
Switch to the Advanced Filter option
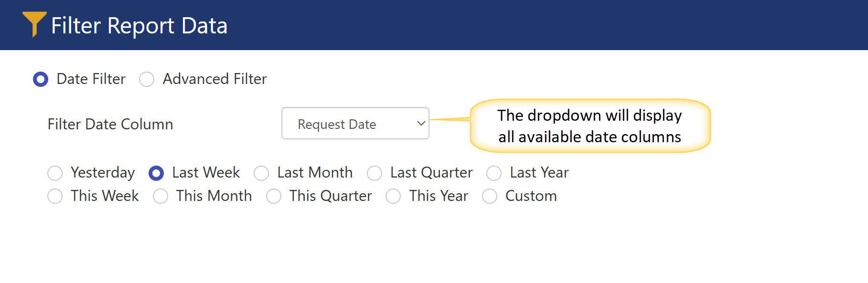[x=147, y=79]
